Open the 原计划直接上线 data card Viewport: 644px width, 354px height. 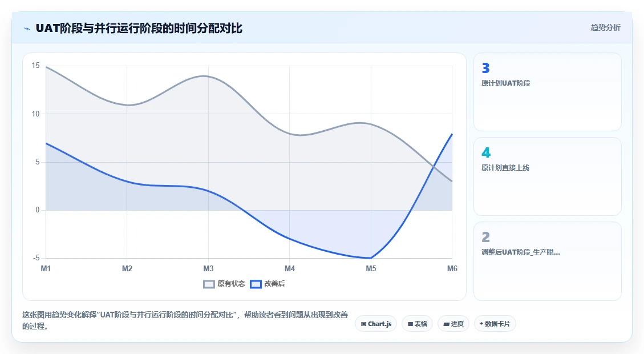click(x=548, y=176)
